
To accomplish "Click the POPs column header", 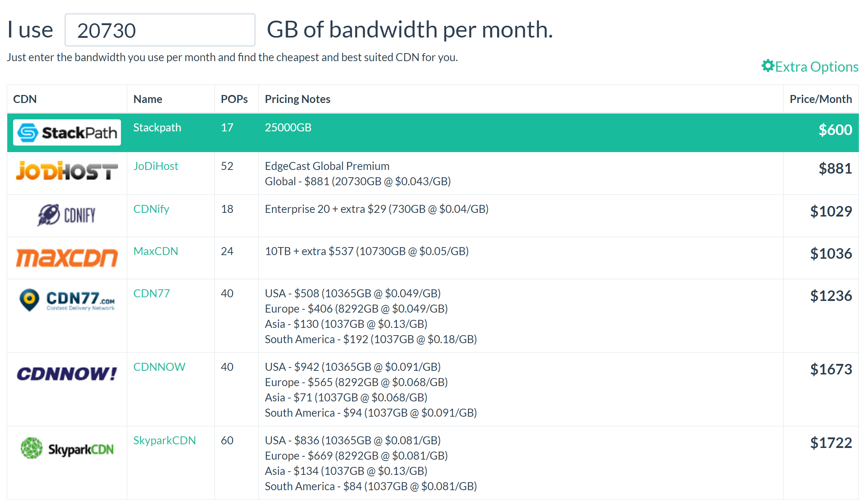I will pyautogui.click(x=234, y=99).
